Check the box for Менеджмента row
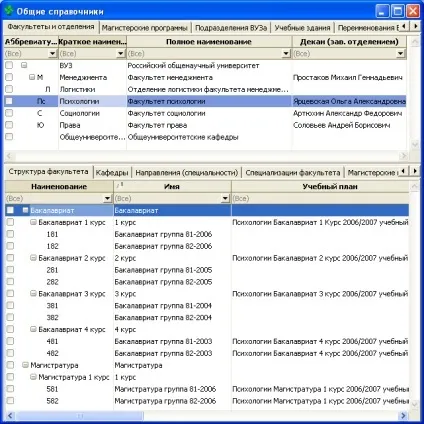Image resolution: width=424 pixels, height=424 pixels. tap(9, 77)
